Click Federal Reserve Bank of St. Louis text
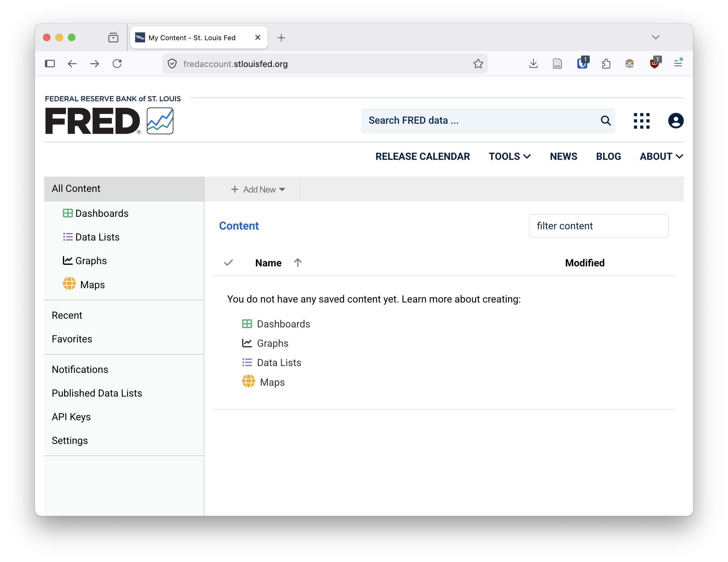Screen dimensions: 728x562 tap(113, 99)
